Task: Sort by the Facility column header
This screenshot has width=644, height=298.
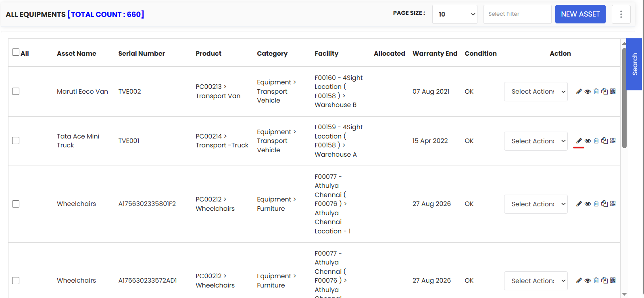Action: pyautogui.click(x=327, y=54)
